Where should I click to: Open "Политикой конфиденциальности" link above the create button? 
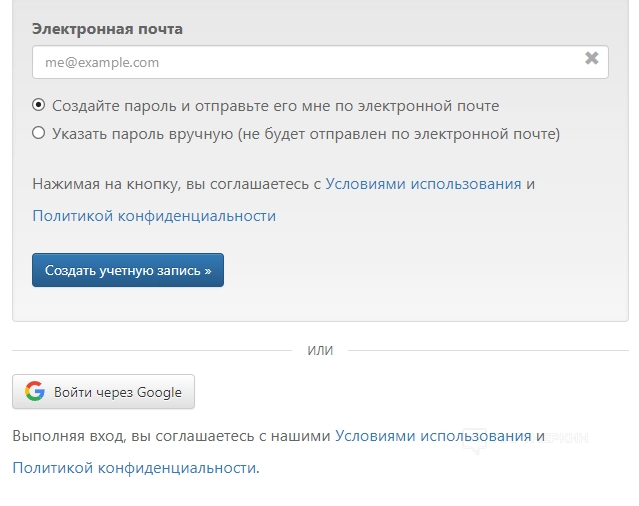[154, 215]
